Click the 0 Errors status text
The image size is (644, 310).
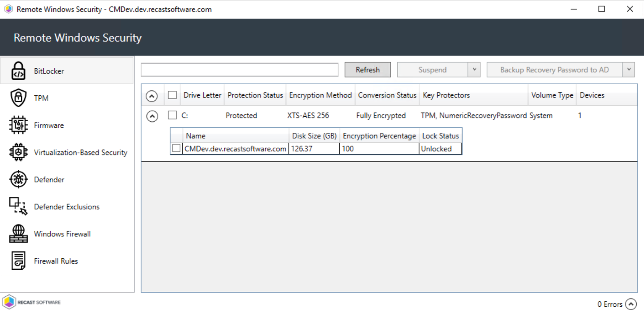[x=610, y=304]
